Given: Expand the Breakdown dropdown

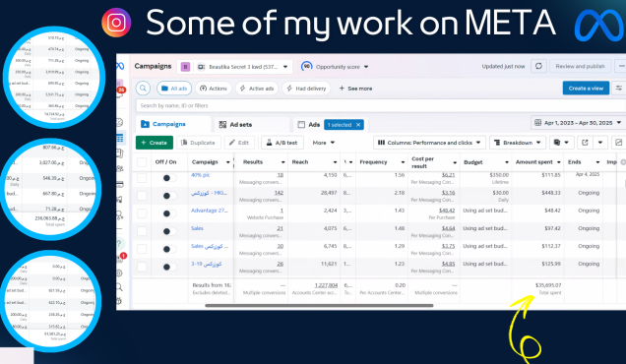Looking at the screenshot, I should [x=518, y=143].
